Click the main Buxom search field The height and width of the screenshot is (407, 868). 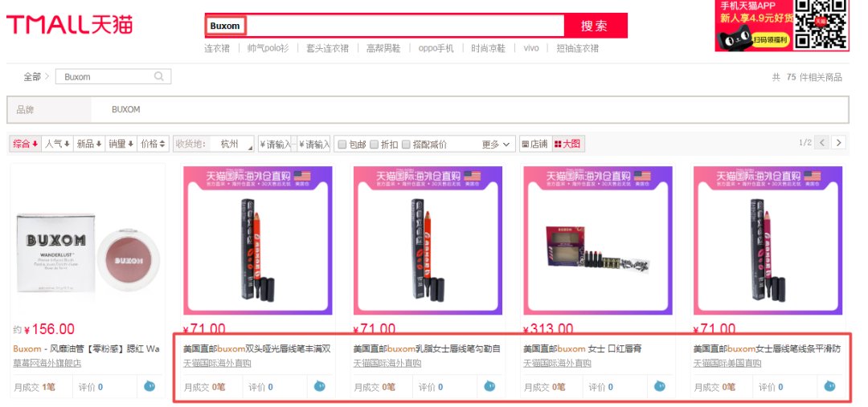click(385, 26)
